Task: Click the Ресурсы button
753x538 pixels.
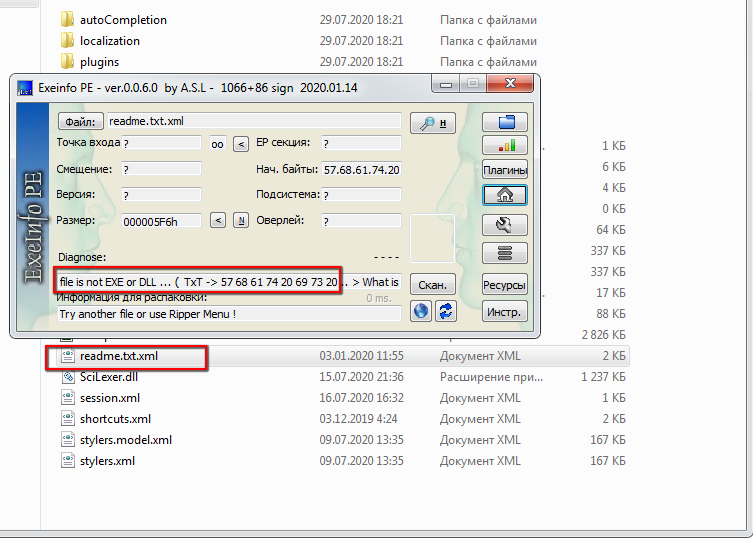Action: (505, 284)
